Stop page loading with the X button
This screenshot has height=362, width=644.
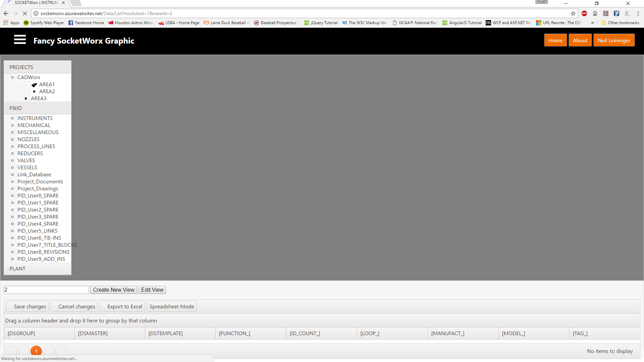(x=25, y=13)
